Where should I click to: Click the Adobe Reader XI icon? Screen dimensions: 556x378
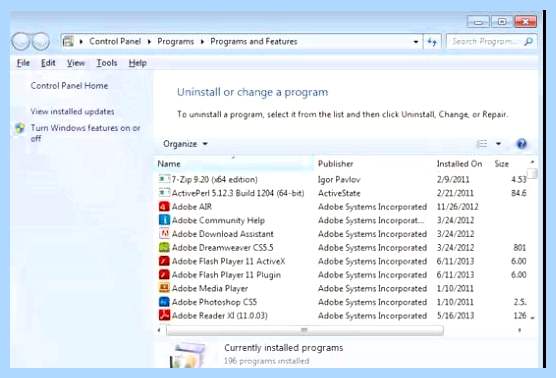[164, 315]
